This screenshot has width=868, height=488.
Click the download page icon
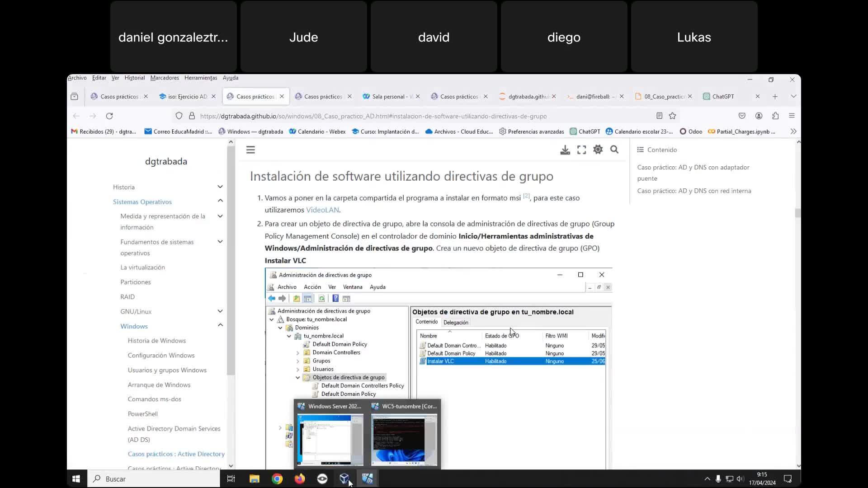[565, 150]
